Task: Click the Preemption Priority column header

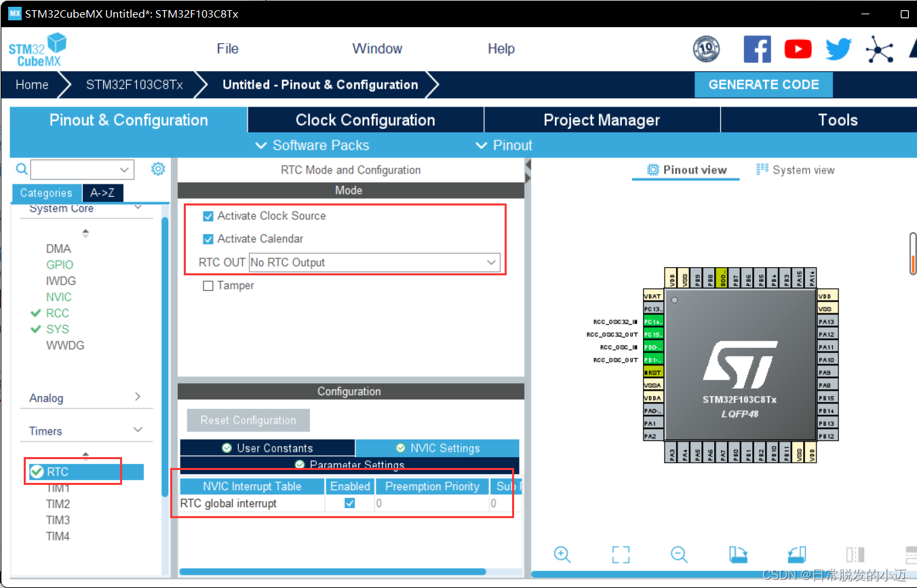Action: click(x=432, y=486)
